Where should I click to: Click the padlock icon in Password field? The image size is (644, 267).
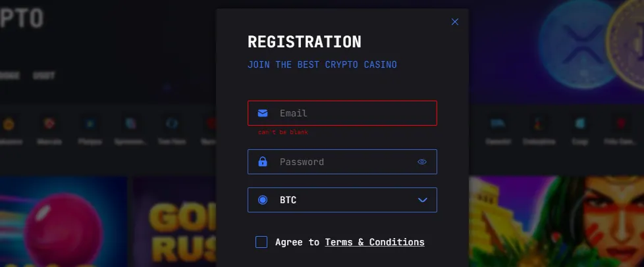(x=263, y=162)
